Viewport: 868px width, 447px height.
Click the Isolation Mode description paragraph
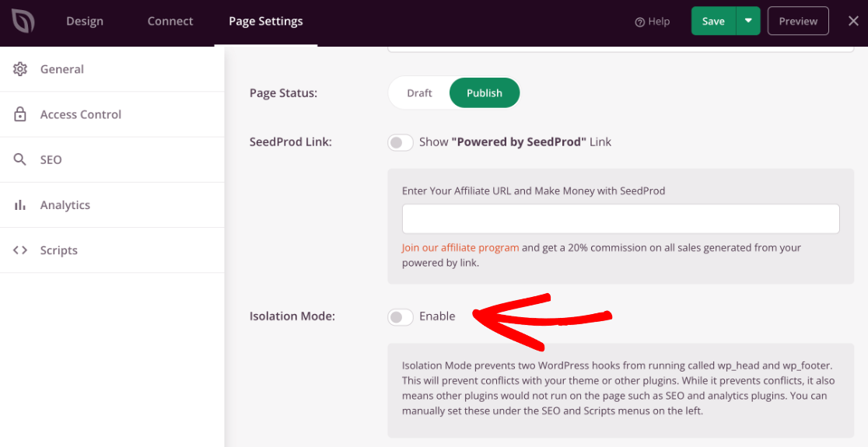[x=618, y=389]
